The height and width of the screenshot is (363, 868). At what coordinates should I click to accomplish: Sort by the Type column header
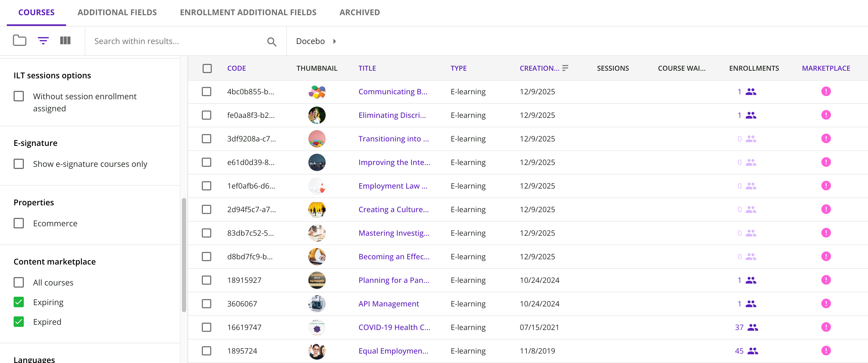click(459, 68)
